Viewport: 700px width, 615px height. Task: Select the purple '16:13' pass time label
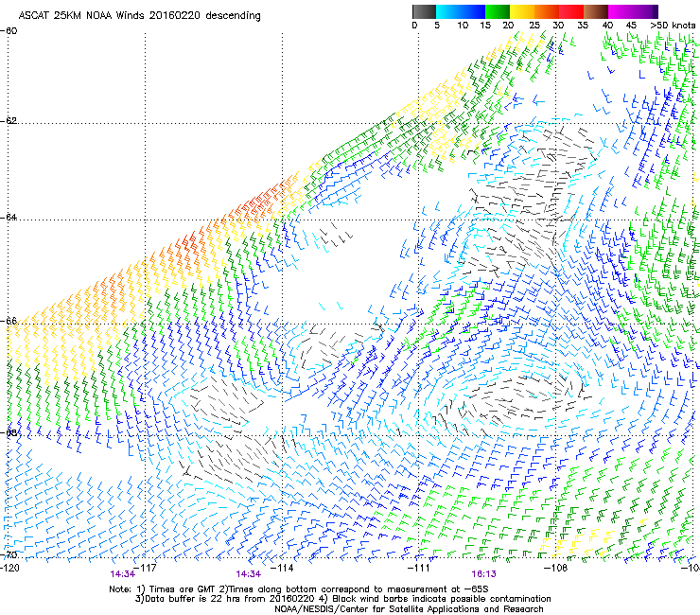pos(484,574)
